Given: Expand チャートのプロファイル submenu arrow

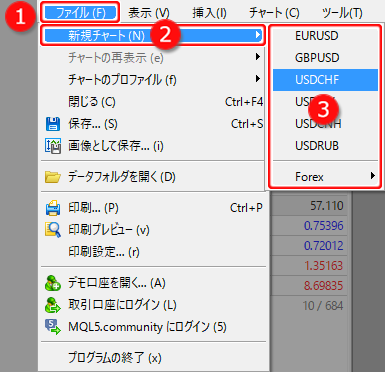Looking at the screenshot, I should (257, 79).
